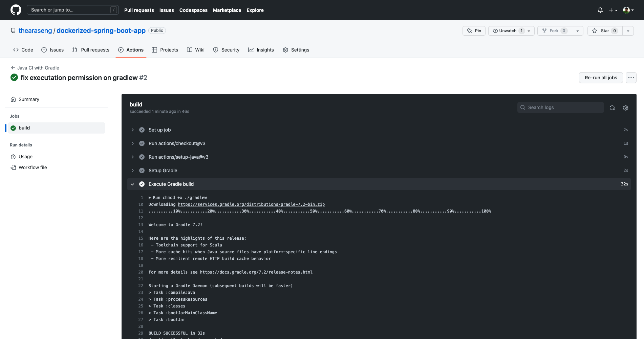The image size is (644, 339).
Task: Open global Pull requests menu
Action: [x=139, y=10]
